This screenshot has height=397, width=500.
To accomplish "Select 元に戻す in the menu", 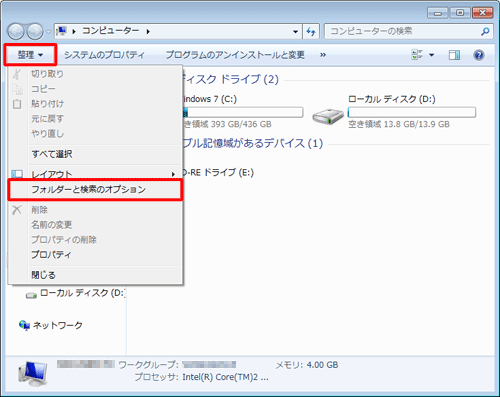I will (x=95, y=119).
